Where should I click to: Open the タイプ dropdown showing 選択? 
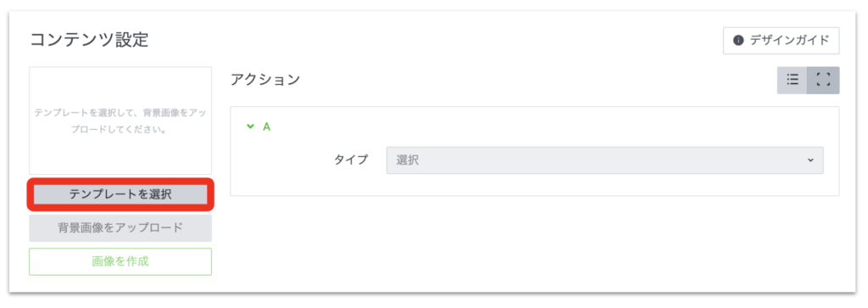604,160
